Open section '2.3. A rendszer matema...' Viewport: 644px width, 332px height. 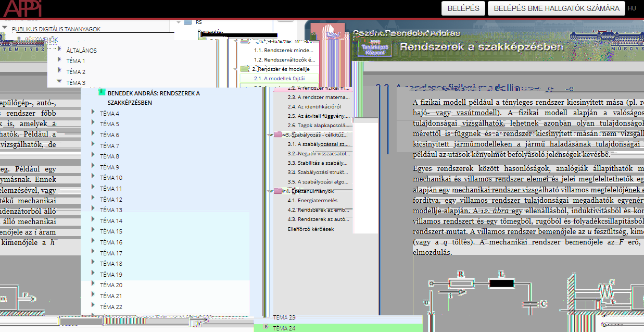pyautogui.click(x=319, y=97)
